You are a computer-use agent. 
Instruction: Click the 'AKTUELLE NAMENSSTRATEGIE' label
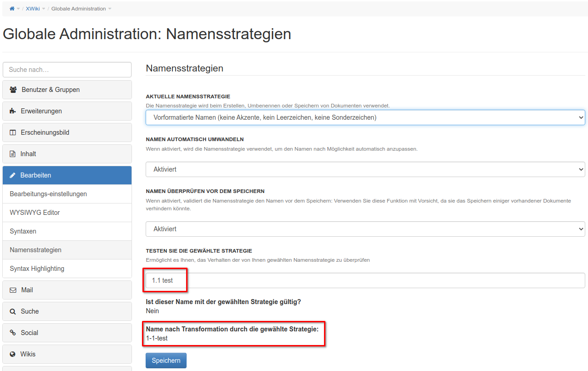click(188, 97)
